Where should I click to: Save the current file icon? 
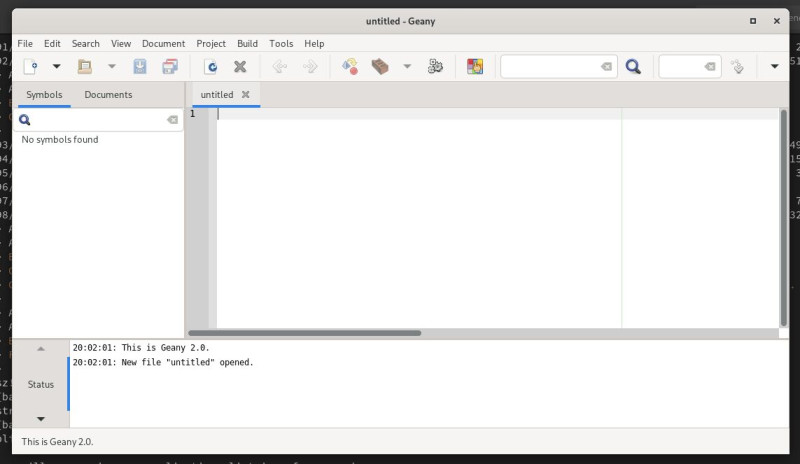tap(140, 66)
